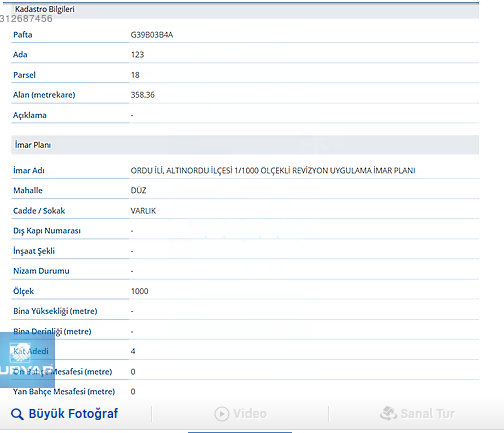Screen dimensions: 504x433
Task: Click the İmar Adı plan name text
Action: click(273, 171)
